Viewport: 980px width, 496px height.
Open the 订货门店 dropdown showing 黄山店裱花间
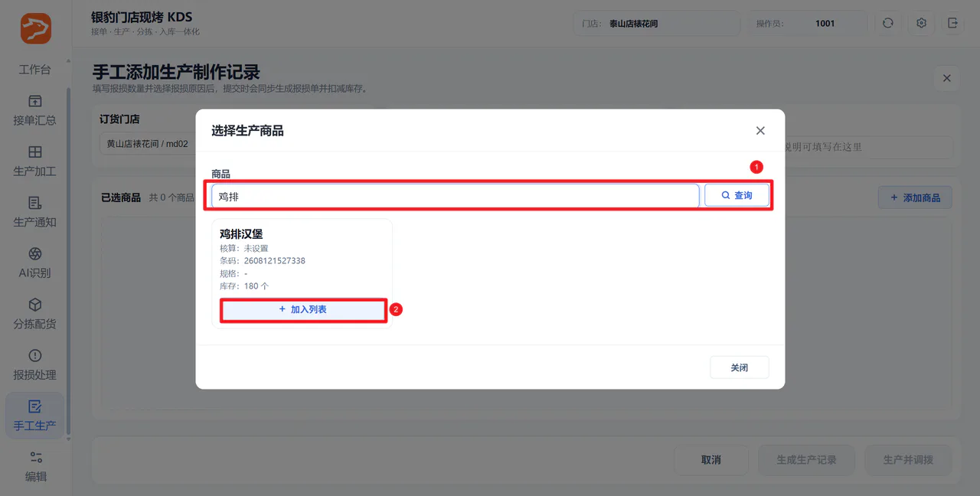pos(148,144)
